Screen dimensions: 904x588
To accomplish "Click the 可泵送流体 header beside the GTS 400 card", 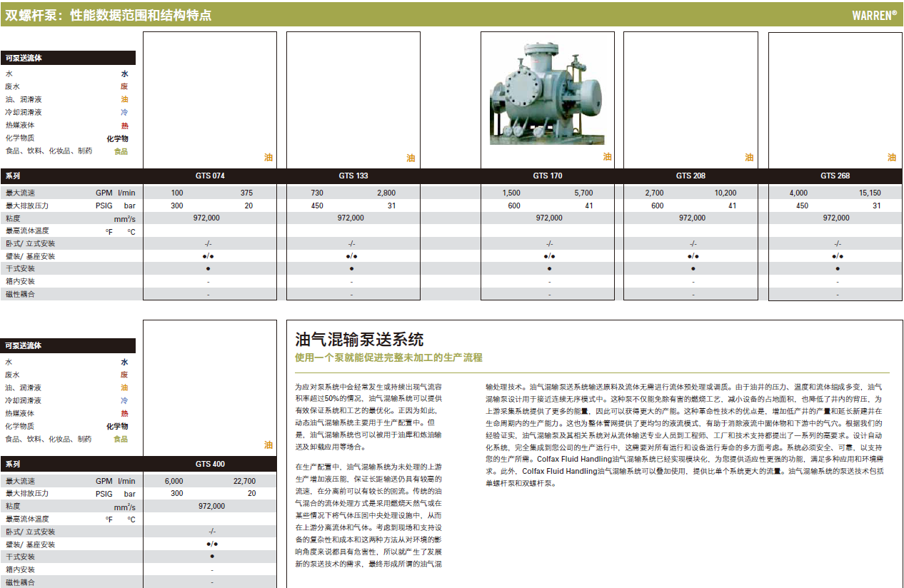I will 24,346.
